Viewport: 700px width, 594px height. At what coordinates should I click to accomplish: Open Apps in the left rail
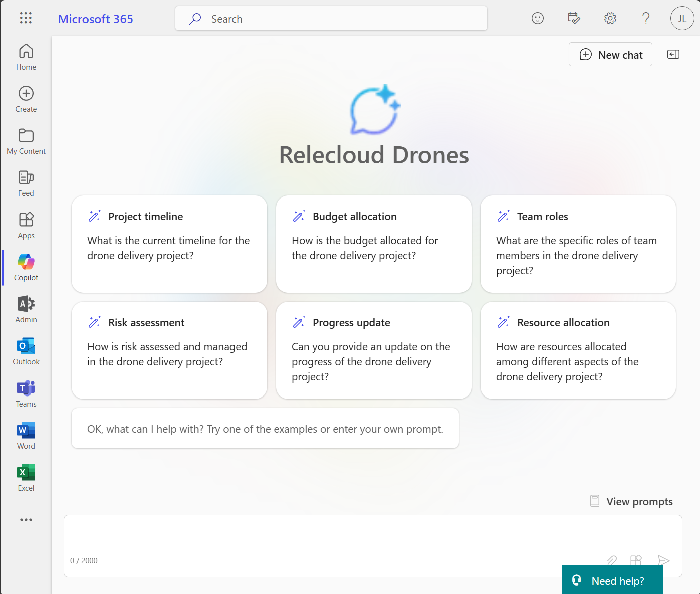pyautogui.click(x=26, y=226)
